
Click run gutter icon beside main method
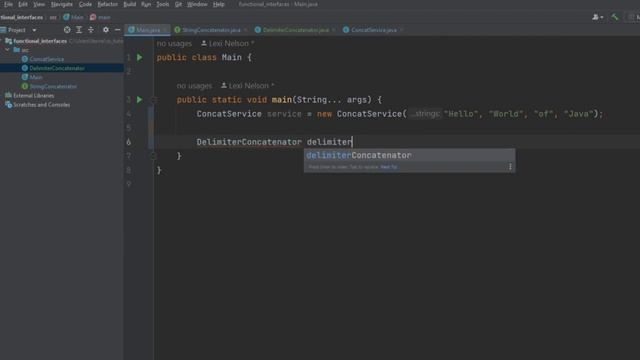point(140,100)
